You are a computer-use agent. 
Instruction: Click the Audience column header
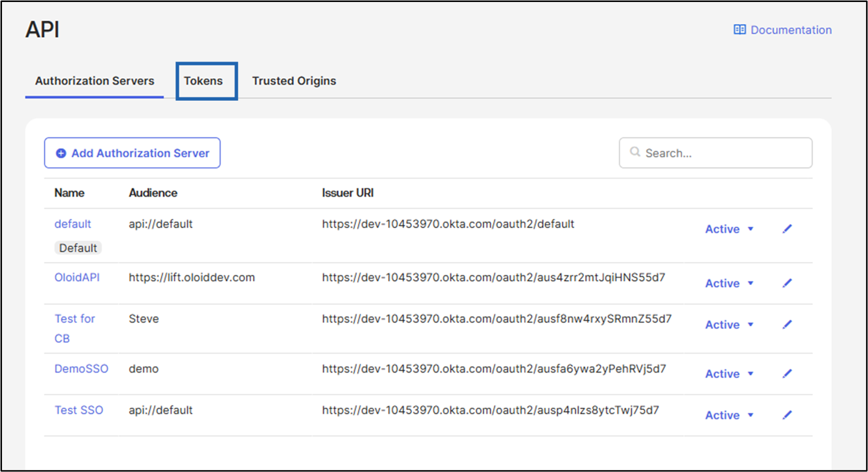[x=153, y=193]
